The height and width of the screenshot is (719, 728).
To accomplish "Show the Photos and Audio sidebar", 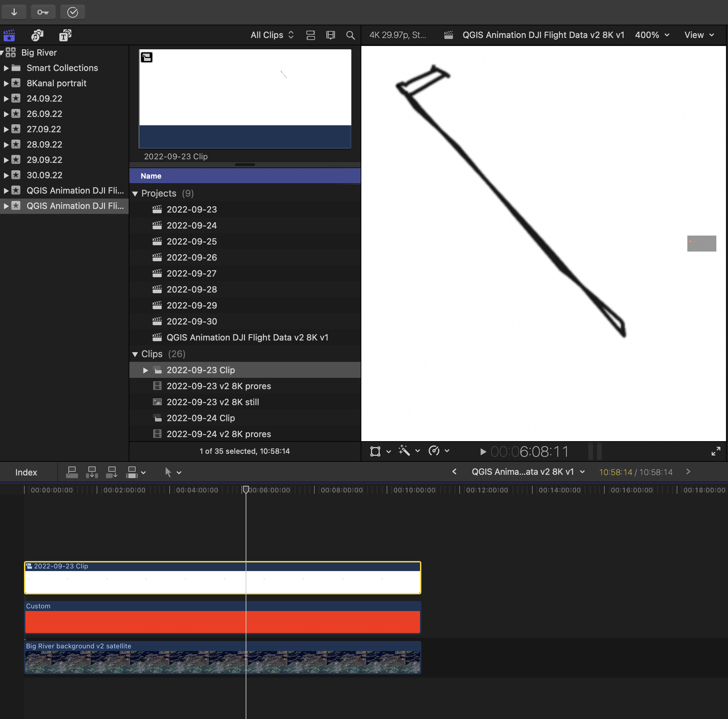I will tap(37, 35).
